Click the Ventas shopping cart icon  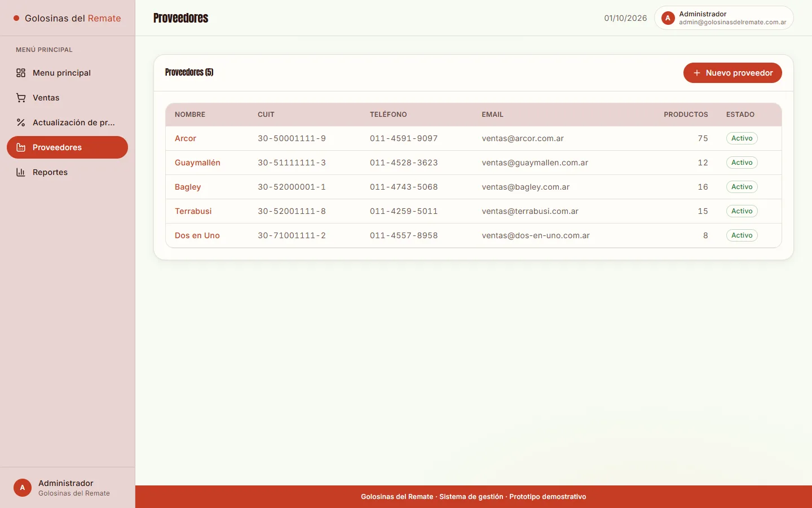pos(21,98)
